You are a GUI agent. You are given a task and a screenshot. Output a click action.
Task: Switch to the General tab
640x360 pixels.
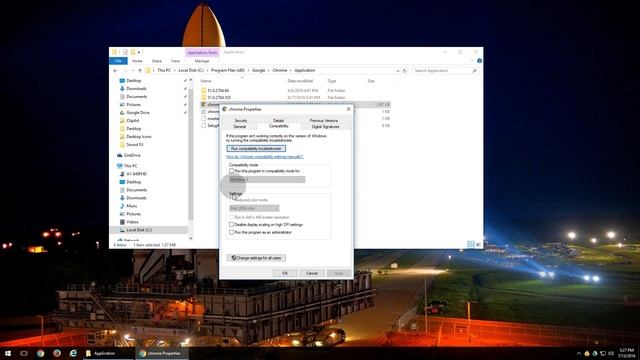point(240,127)
